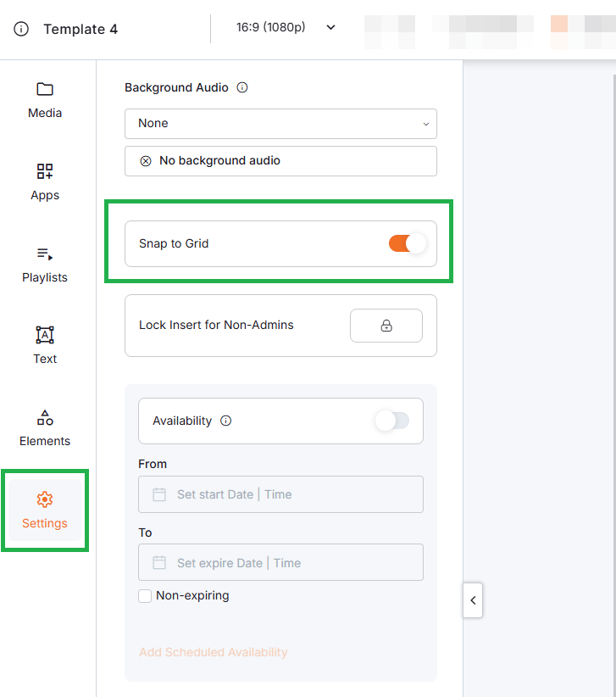Check the Non-expiring checkbox
This screenshot has height=697, width=616.
pyautogui.click(x=144, y=595)
